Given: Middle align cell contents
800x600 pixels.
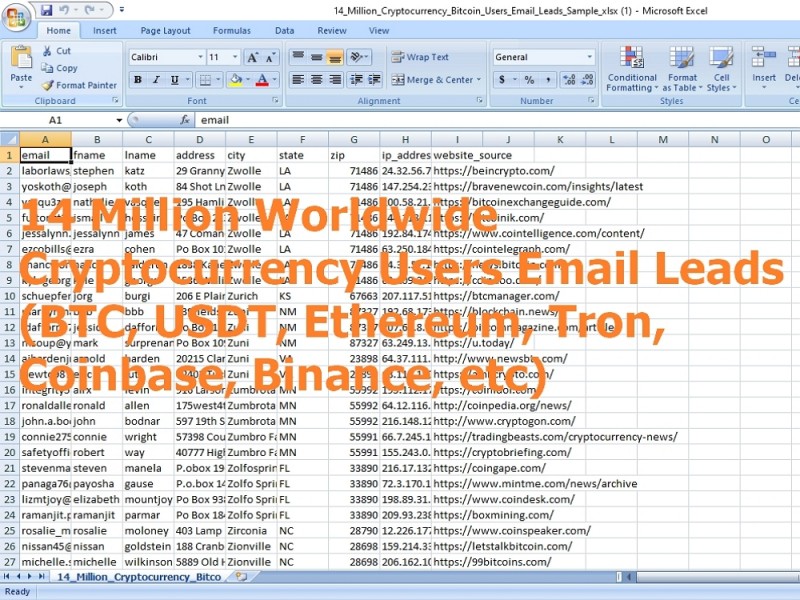Looking at the screenshot, I should coord(316,57).
